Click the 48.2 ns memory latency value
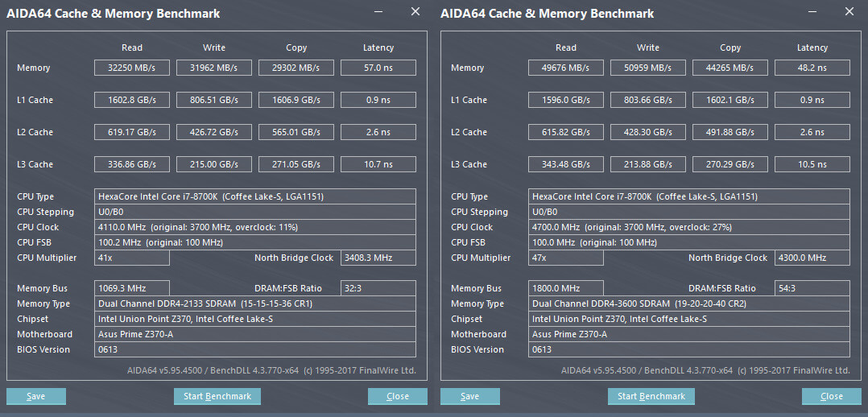This screenshot has height=417, width=868. click(812, 68)
